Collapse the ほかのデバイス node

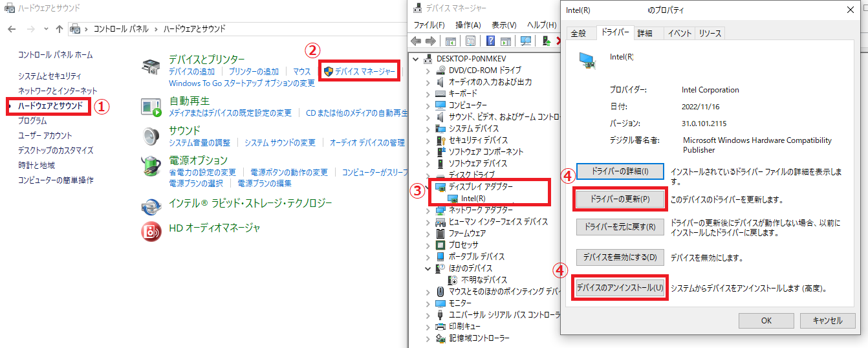(428, 268)
